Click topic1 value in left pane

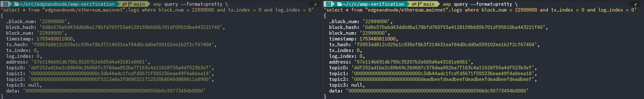[120, 74]
